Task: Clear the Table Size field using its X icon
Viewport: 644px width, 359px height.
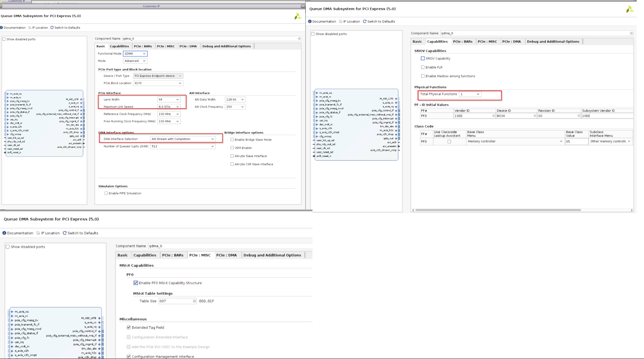Action: [194, 301]
